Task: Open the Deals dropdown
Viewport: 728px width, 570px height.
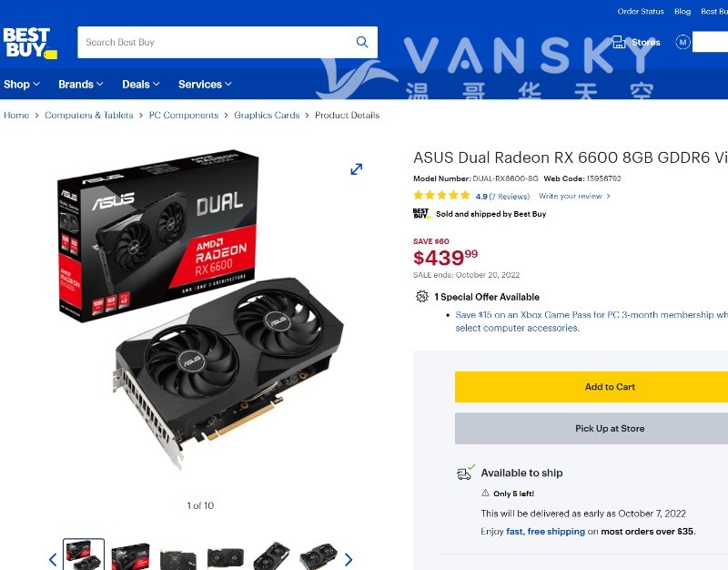Action: [141, 84]
